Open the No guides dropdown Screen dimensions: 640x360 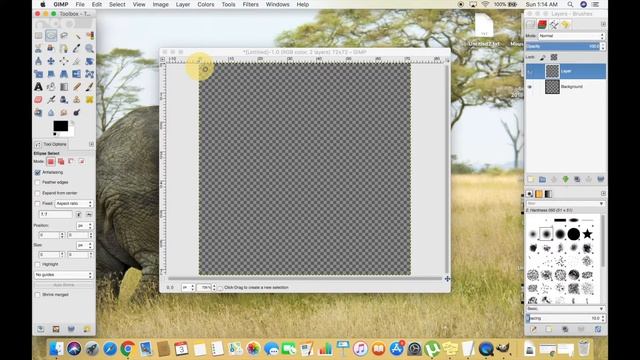click(x=64, y=275)
